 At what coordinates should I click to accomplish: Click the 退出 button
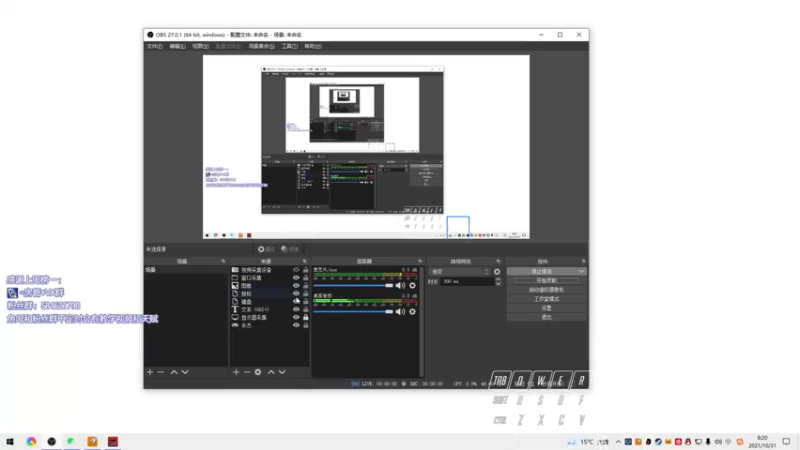[x=546, y=317]
